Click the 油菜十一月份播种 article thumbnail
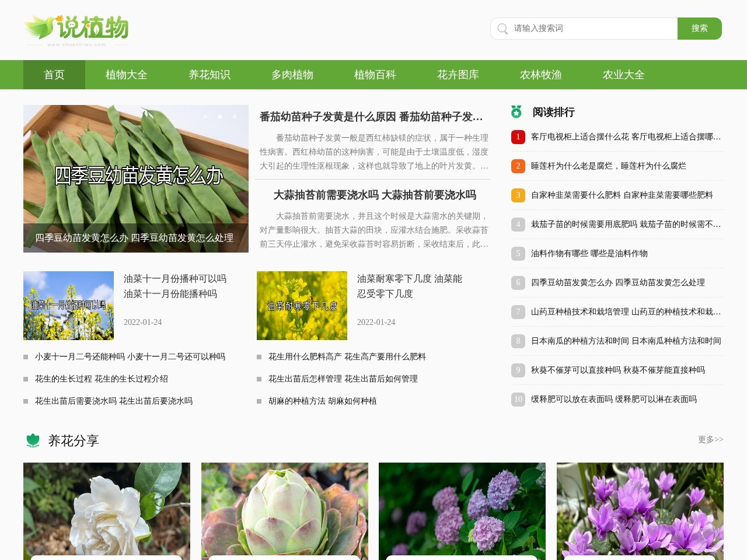The height and width of the screenshot is (560, 747). pos(68,305)
